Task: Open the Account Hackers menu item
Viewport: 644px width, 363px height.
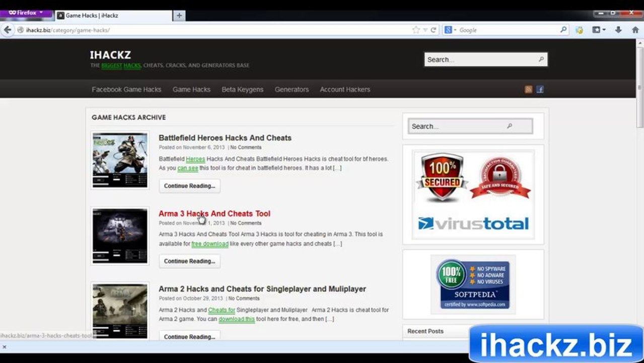Action: pos(345,89)
